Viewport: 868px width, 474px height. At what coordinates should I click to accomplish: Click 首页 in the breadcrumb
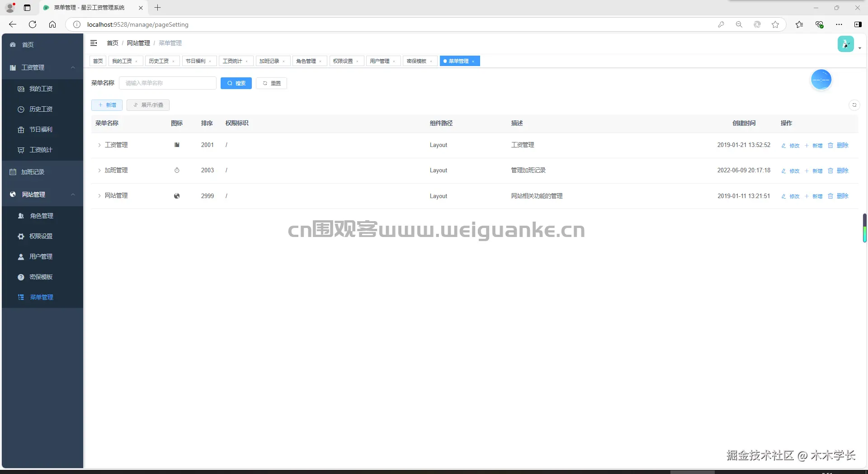(113, 43)
